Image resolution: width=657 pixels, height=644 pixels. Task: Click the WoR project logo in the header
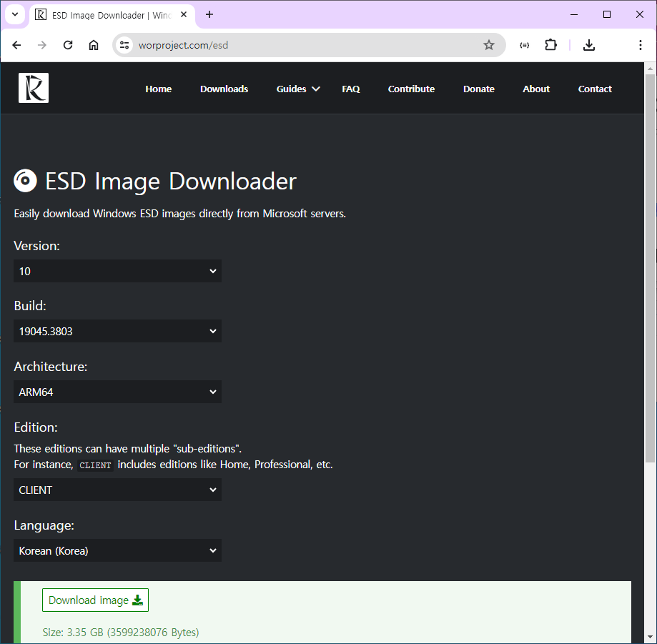(x=34, y=88)
